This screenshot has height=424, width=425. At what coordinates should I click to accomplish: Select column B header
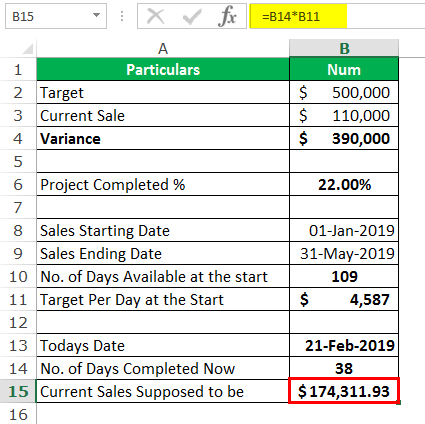pyautogui.click(x=344, y=49)
